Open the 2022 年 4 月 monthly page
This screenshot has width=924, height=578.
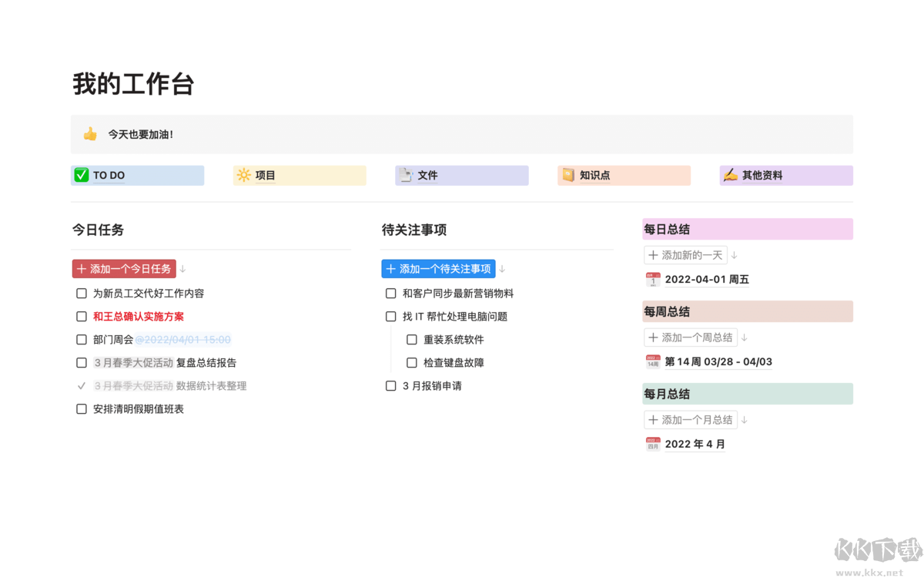695,444
